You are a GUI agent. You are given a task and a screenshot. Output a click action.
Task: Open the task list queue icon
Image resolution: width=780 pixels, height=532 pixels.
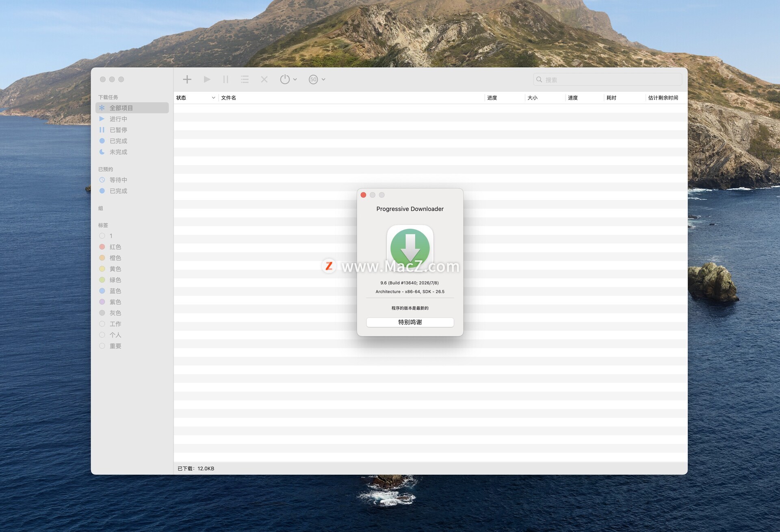[x=245, y=80]
